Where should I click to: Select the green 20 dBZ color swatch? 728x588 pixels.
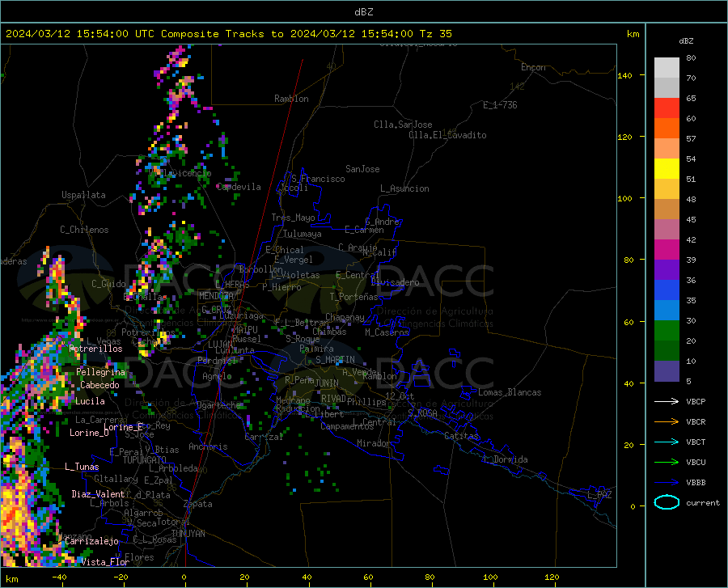[x=667, y=331]
